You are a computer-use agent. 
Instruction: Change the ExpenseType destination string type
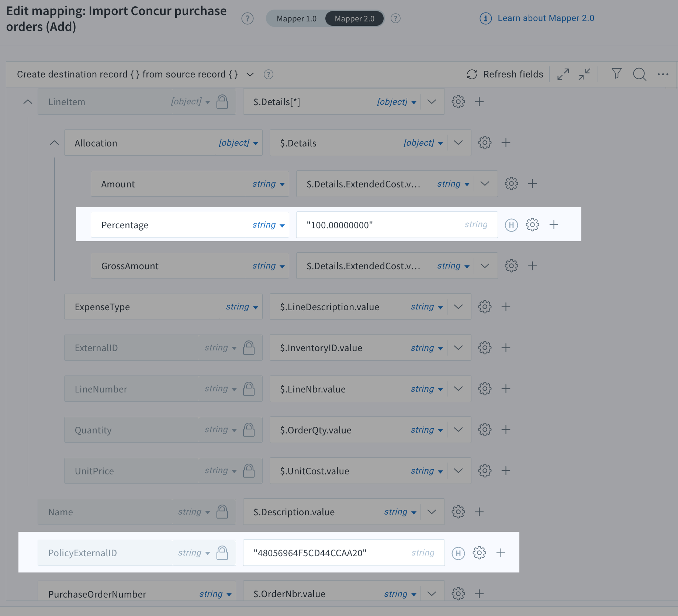click(242, 307)
